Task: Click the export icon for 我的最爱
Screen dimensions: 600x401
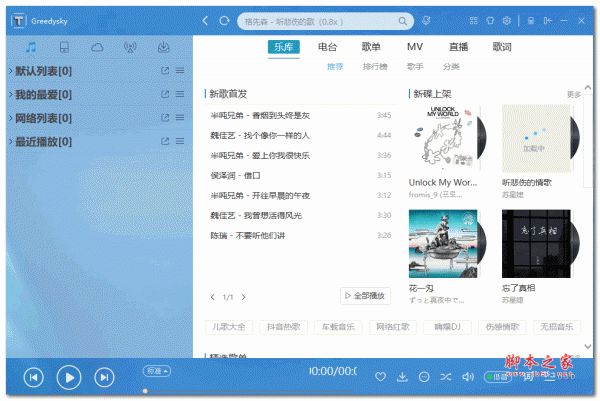Action: (x=165, y=94)
